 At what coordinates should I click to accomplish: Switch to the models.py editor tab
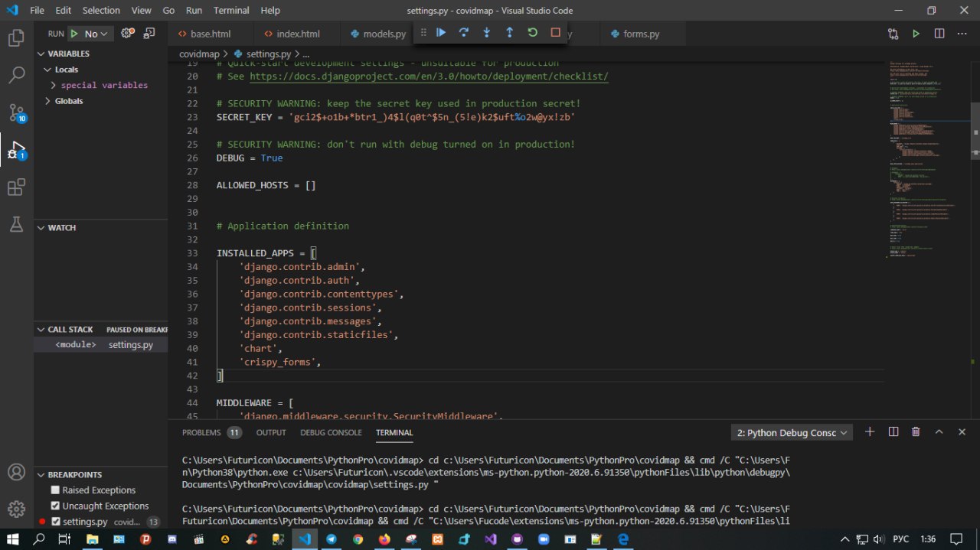(x=378, y=34)
